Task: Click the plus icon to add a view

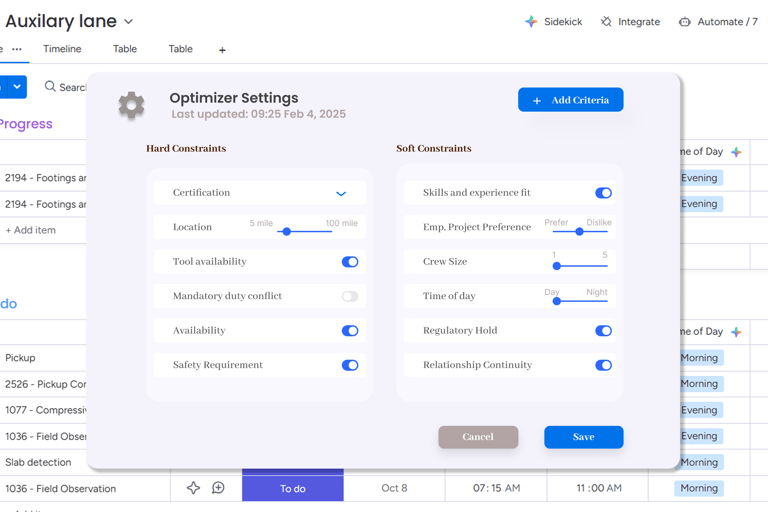Action: [x=222, y=50]
